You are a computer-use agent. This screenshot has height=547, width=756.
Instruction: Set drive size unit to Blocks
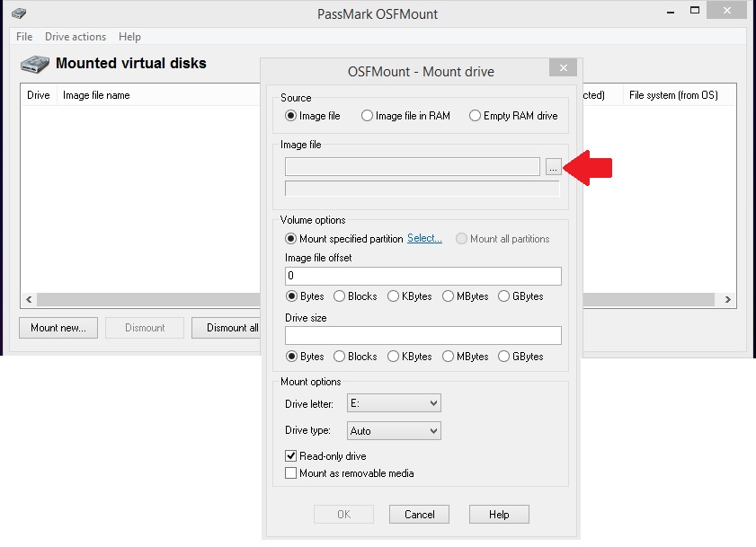(x=355, y=357)
